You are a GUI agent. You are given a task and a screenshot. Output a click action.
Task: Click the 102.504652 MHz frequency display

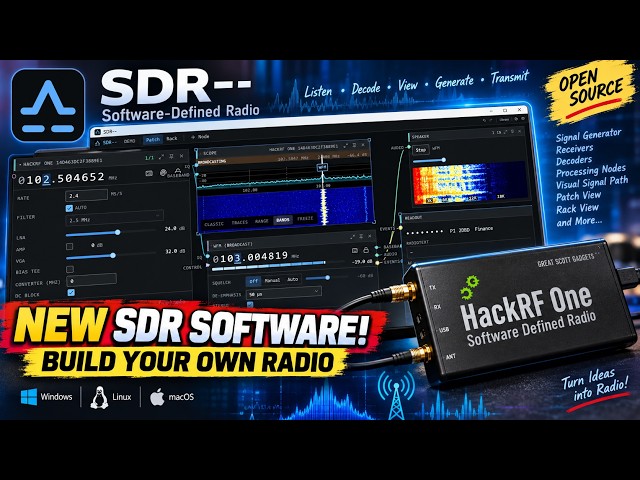61,178
